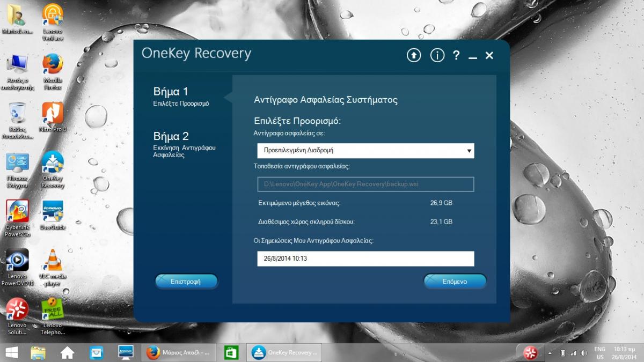
Task: Open the Mozilla Firefox desktop icon
Action: tap(53, 71)
